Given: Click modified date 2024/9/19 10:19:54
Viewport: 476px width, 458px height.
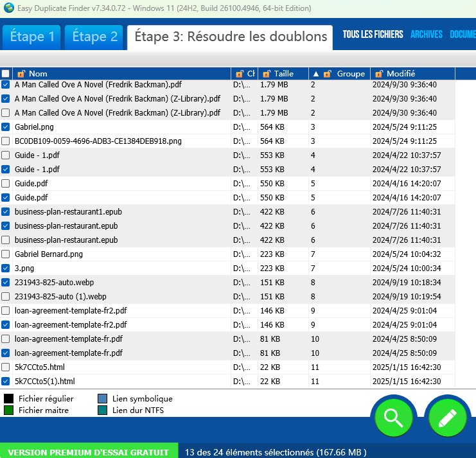Looking at the screenshot, I should click(407, 297).
